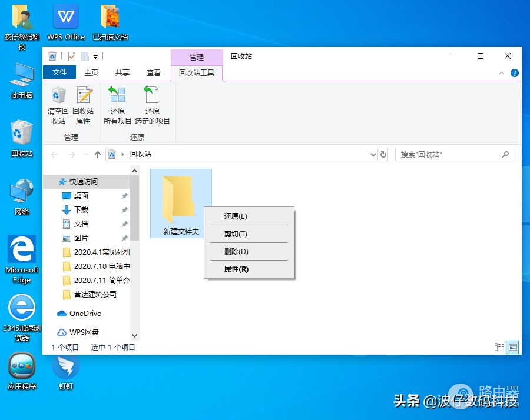Click the search Recycle Bin input field
The width and height of the screenshot is (530, 420).
(450, 154)
